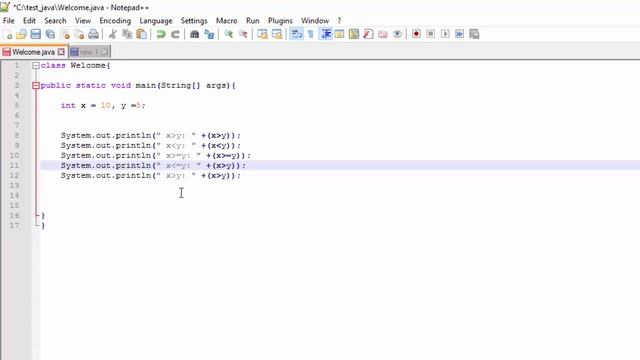Collapse the main method fold marker

click(x=36, y=85)
